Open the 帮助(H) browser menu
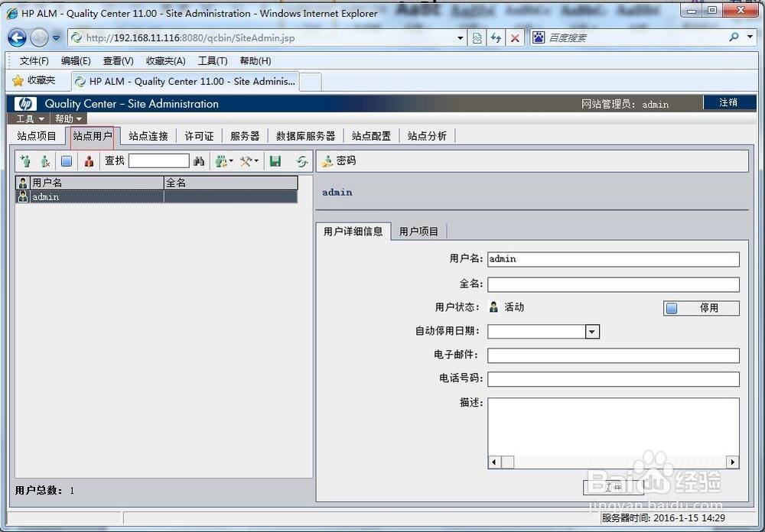Viewport: 765px width, 532px height. [256, 61]
